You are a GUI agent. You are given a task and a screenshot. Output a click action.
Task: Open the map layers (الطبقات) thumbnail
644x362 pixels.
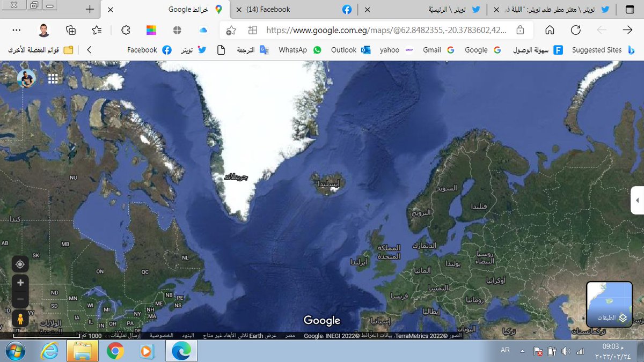(609, 304)
